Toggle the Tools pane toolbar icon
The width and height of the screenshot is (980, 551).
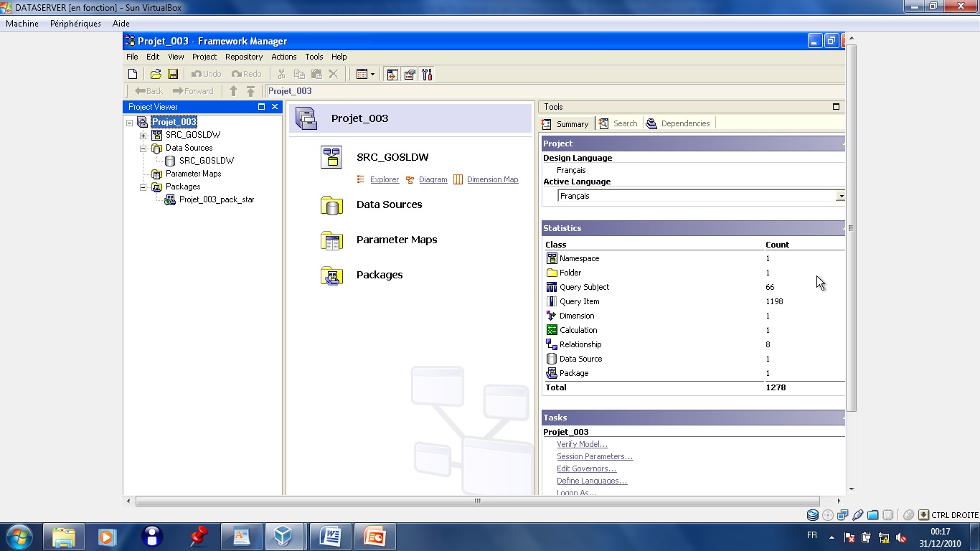427,74
